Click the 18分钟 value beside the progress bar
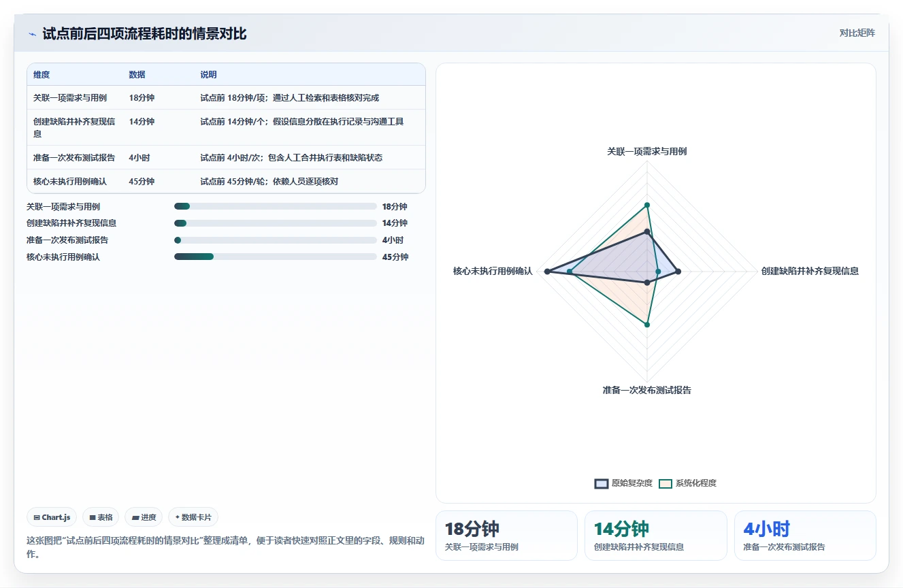This screenshot has width=903, height=588. coord(395,207)
